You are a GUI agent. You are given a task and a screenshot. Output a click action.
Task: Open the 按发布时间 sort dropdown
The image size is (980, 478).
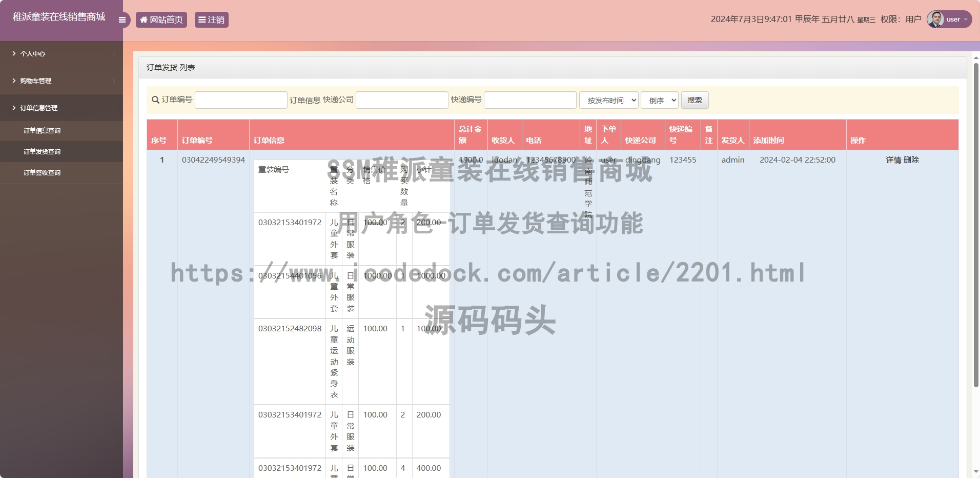609,100
